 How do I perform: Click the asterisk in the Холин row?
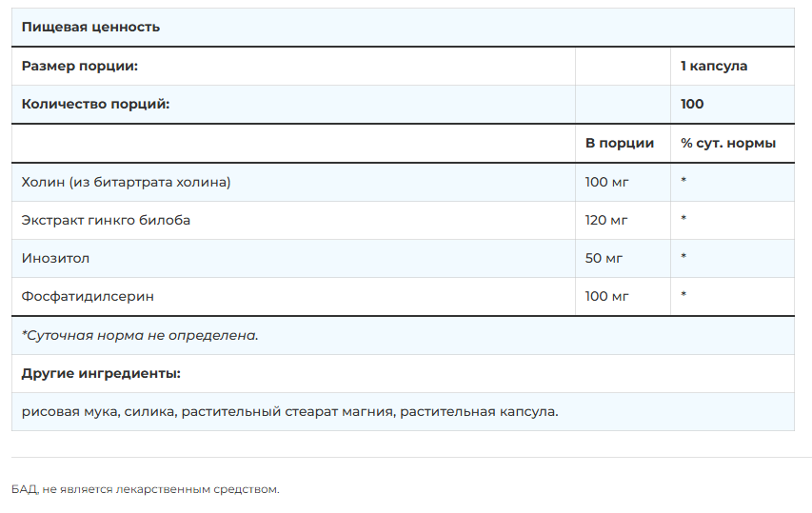click(x=684, y=182)
